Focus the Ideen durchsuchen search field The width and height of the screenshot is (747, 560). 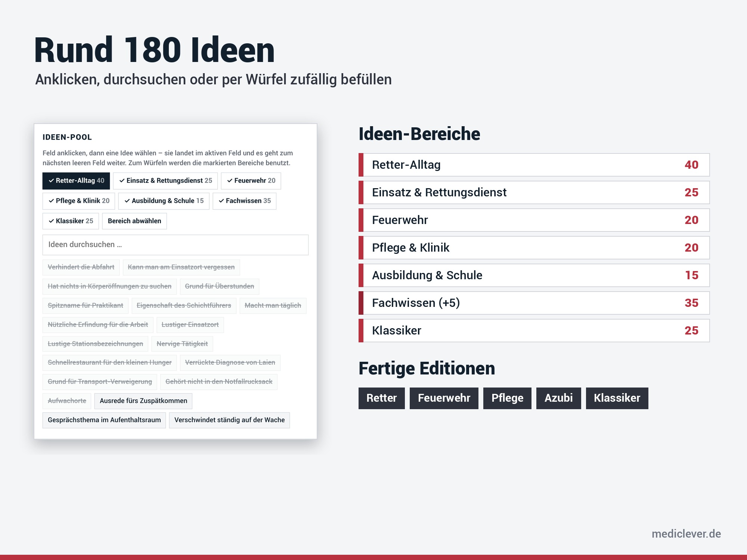176,245
